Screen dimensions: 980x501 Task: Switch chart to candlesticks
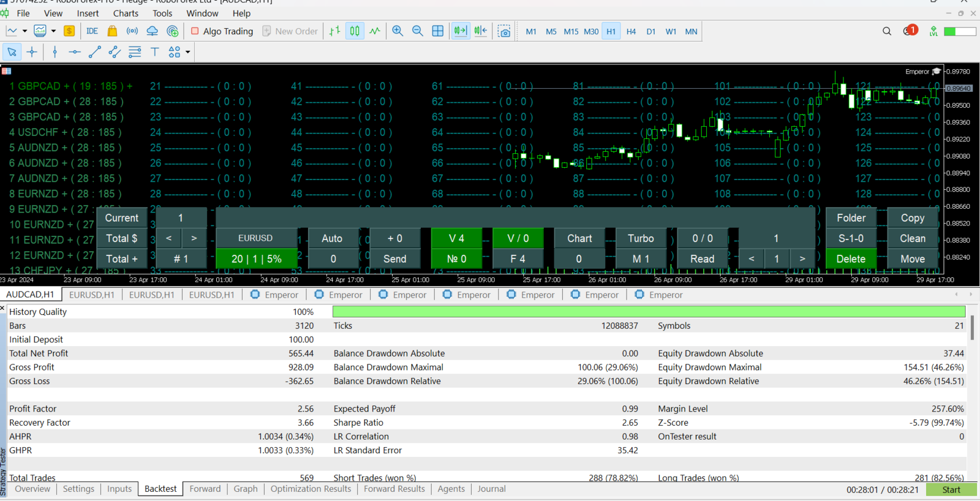tap(355, 31)
